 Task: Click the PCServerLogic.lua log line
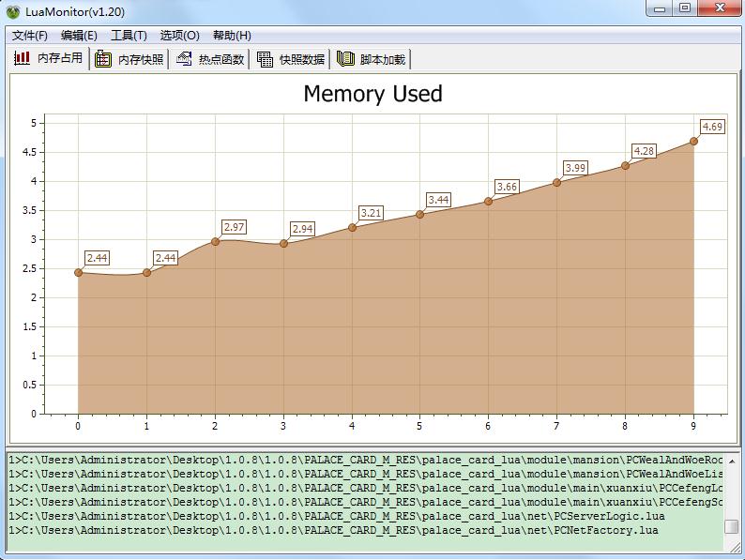click(x=337, y=516)
